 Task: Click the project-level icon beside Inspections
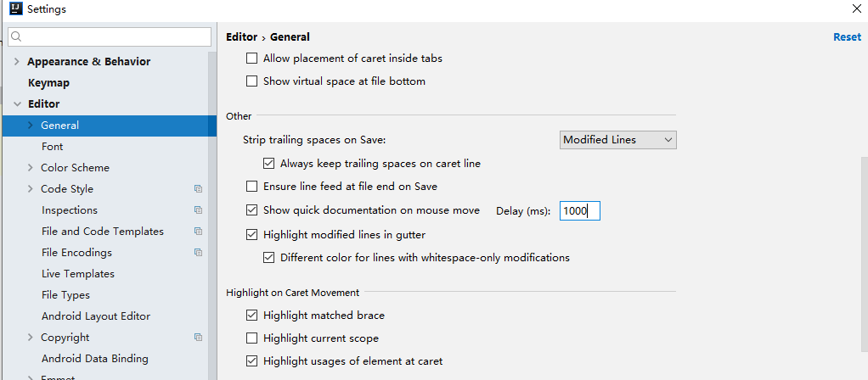click(198, 210)
